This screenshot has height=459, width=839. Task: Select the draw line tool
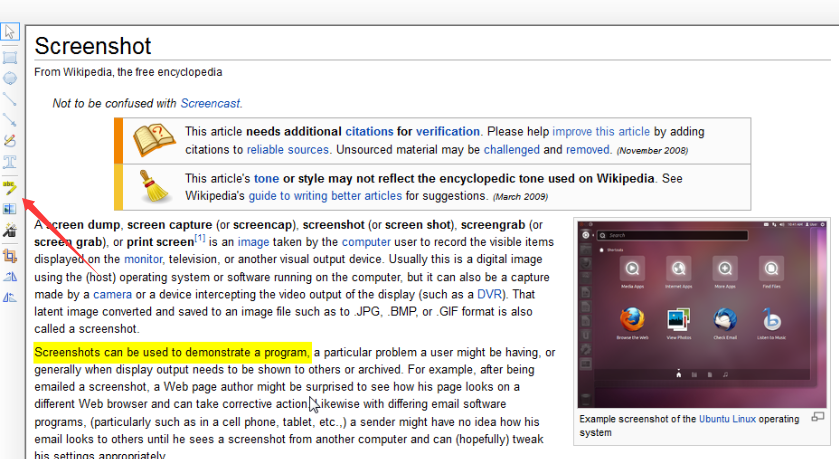[x=10, y=99]
